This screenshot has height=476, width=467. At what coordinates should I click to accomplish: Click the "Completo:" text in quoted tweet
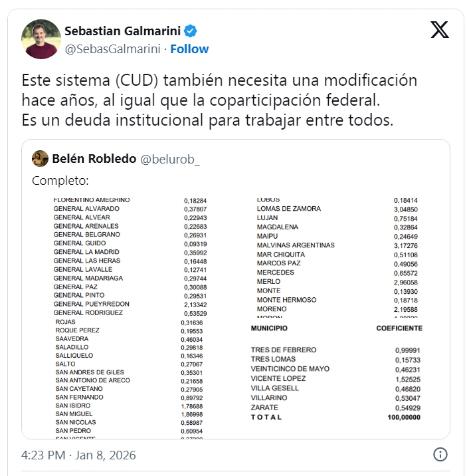click(x=60, y=181)
